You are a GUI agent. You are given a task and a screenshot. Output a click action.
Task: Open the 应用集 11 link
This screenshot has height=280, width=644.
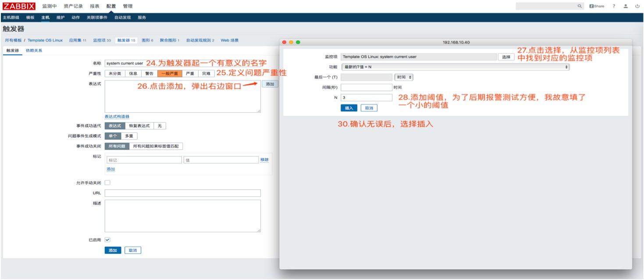[78, 40]
